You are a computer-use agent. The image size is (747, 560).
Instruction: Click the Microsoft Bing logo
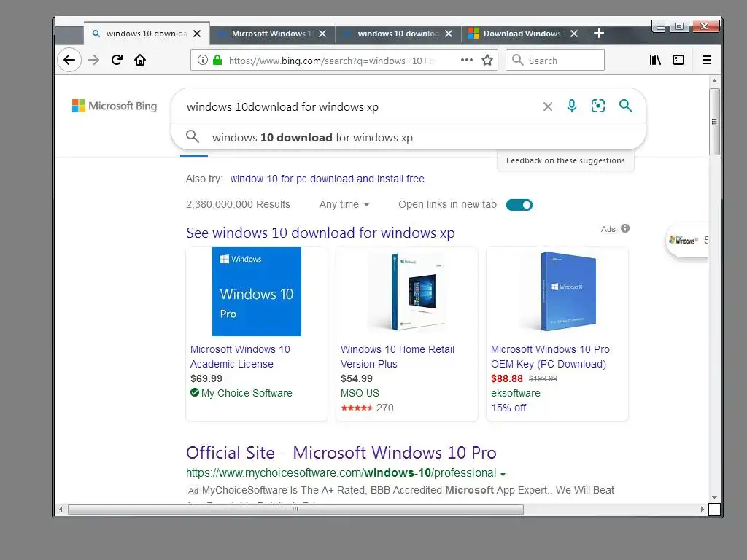tap(115, 106)
